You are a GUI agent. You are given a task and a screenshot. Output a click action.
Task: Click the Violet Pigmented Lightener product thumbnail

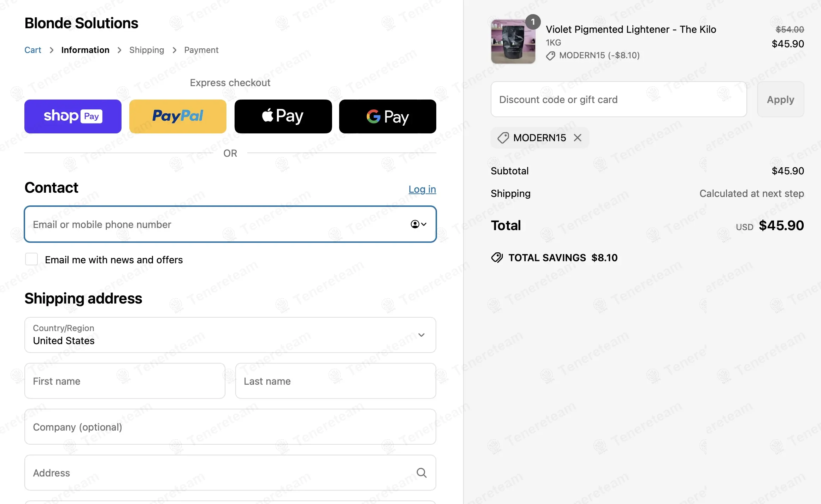(x=513, y=42)
